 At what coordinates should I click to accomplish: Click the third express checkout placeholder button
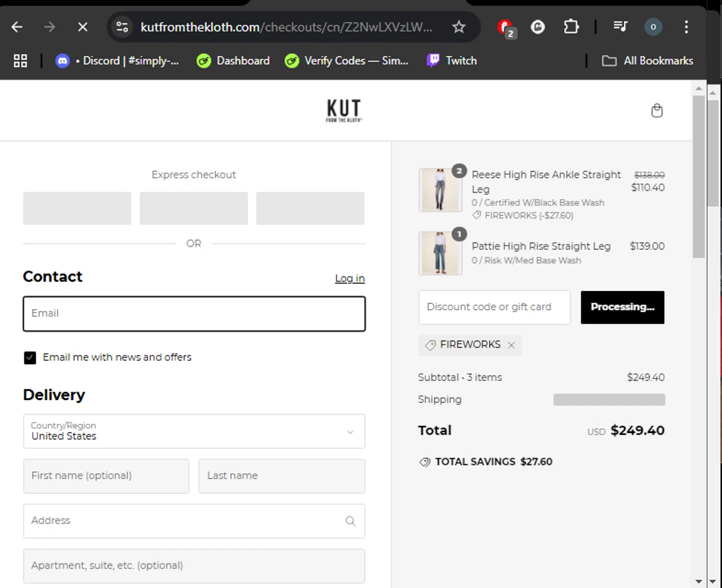pyautogui.click(x=310, y=208)
